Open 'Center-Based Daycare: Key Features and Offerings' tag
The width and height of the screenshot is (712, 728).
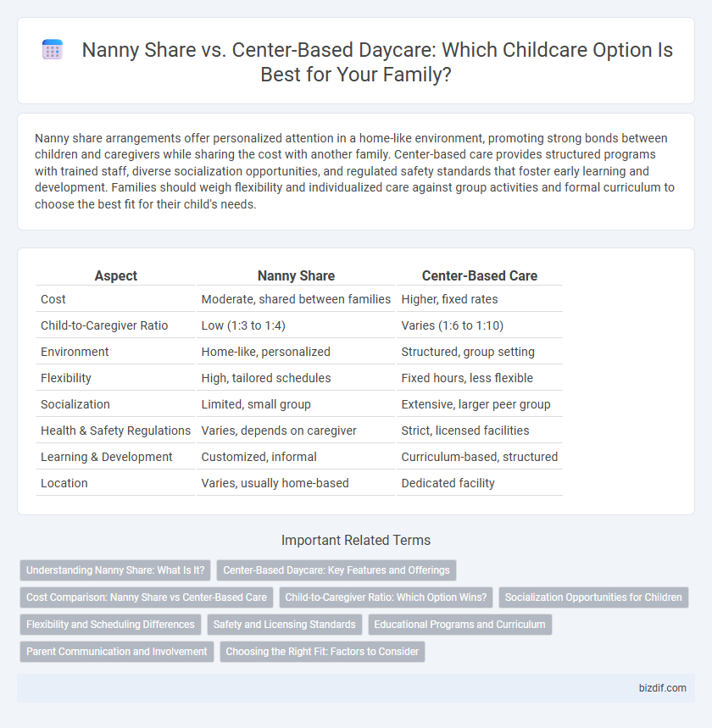click(x=337, y=570)
